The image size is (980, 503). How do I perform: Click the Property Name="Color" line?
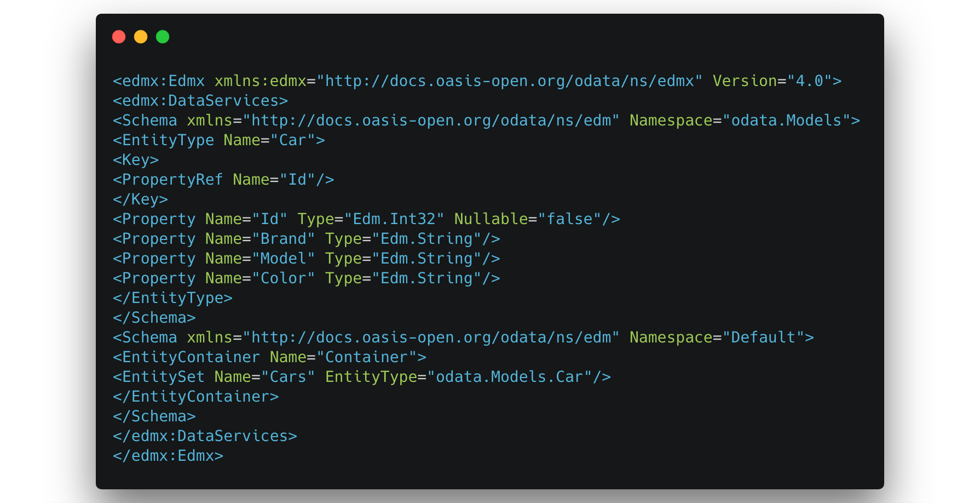[x=307, y=278]
